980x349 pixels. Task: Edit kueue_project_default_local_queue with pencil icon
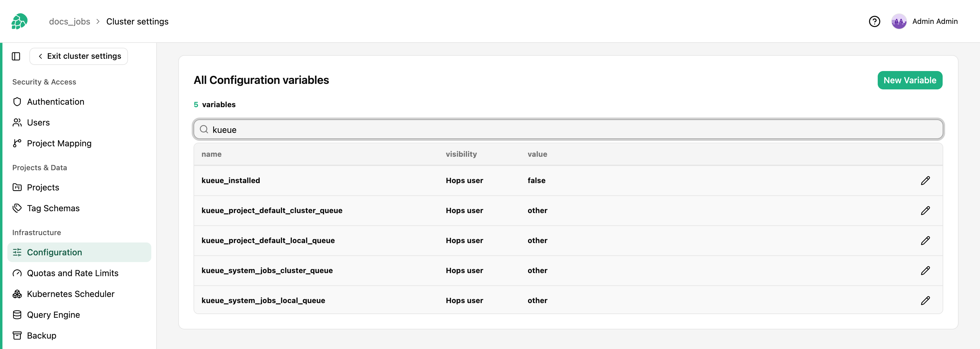point(925,241)
